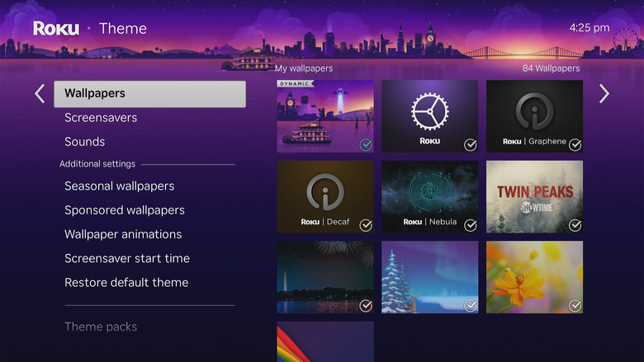Click the My wallpapers heading
The height and width of the screenshot is (362, 644).
click(304, 68)
